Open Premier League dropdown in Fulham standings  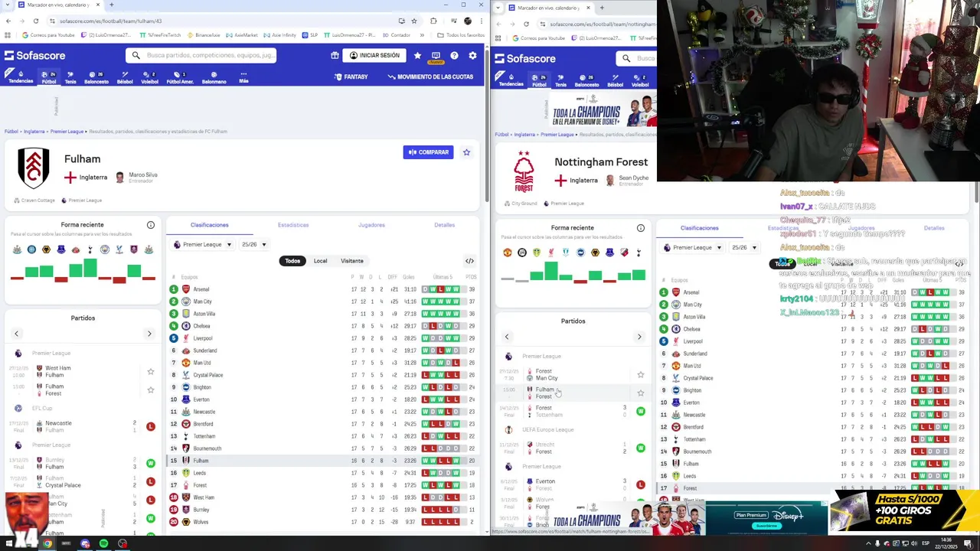click(x=201, y=245)
